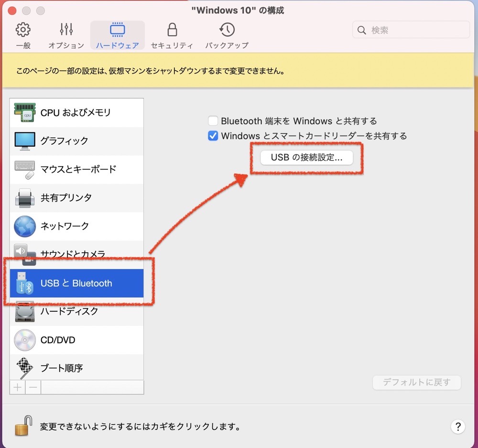
Task: Focus the 検索 search field
Action: point(411,30)
